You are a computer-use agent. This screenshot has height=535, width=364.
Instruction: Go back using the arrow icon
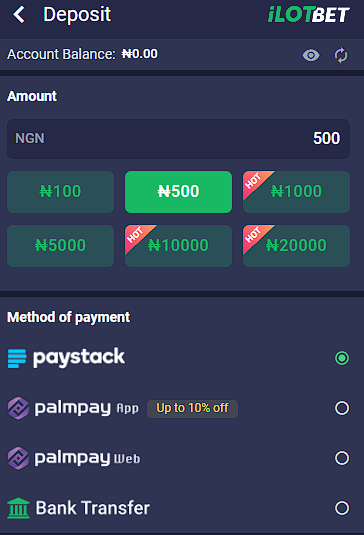click(19, 15)
